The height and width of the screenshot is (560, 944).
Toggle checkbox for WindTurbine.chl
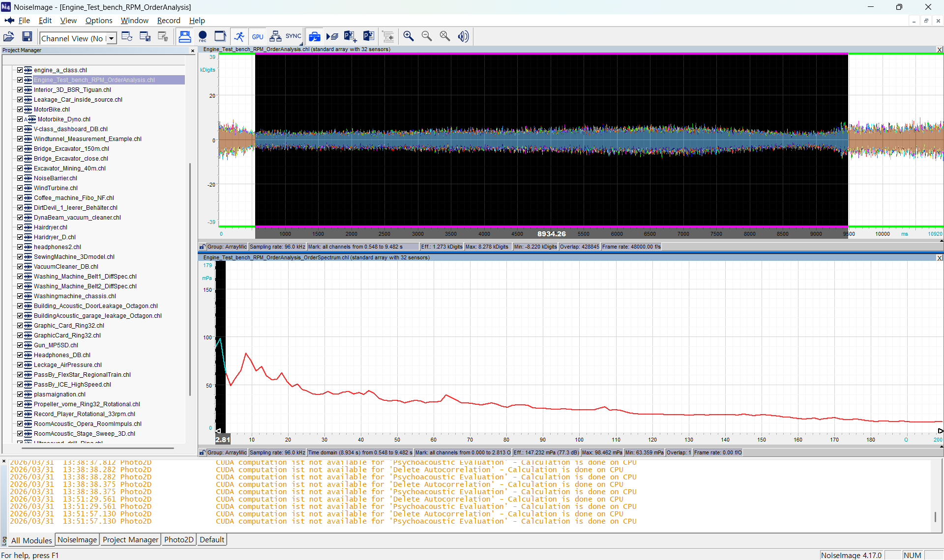[20, 188]
